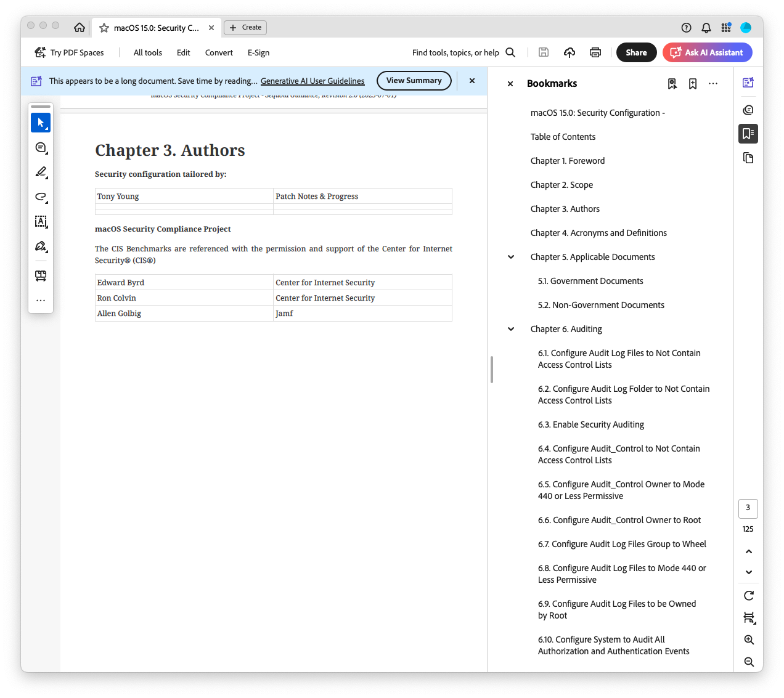The image size is (784, 698).
Task: Collapse Chapter 6. Auditing bookmark
Action: (x=511, y=329)
